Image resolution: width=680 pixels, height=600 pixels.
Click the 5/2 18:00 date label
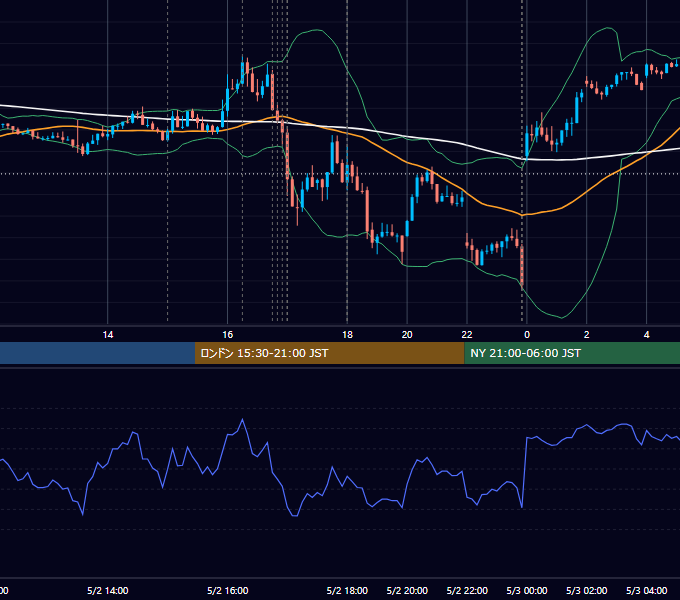click(x=347, y=591)
